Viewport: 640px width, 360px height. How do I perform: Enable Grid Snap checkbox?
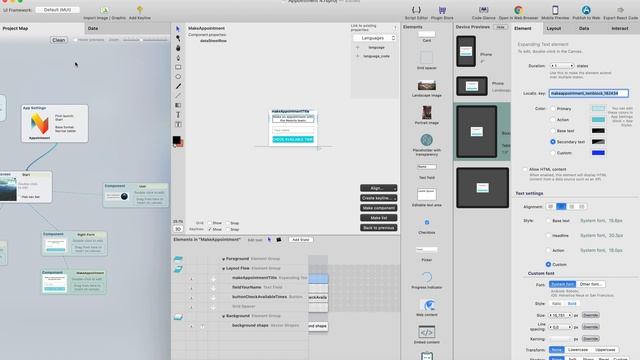point(228,223)
